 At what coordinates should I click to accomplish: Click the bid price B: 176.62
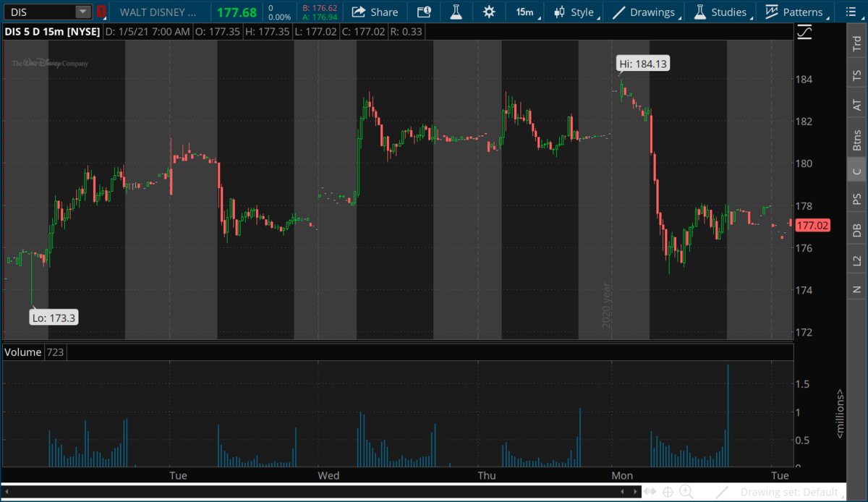[320, 8]
